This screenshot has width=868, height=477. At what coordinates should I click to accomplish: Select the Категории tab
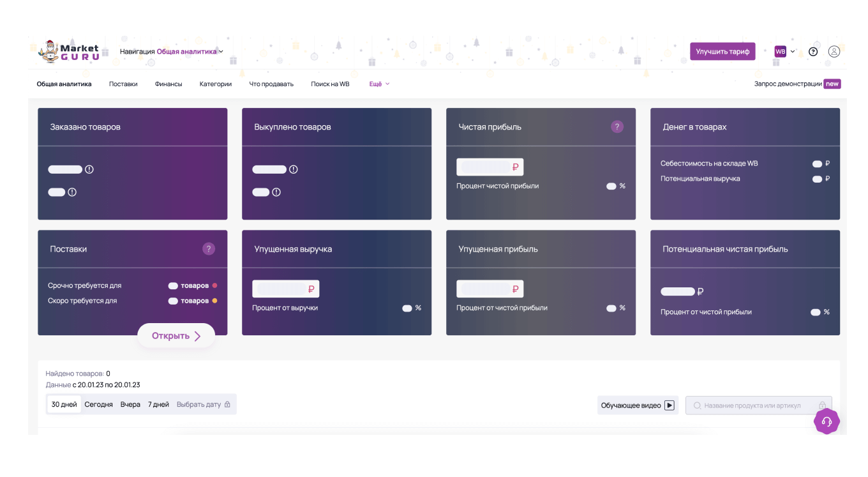[x=215, y=84]
